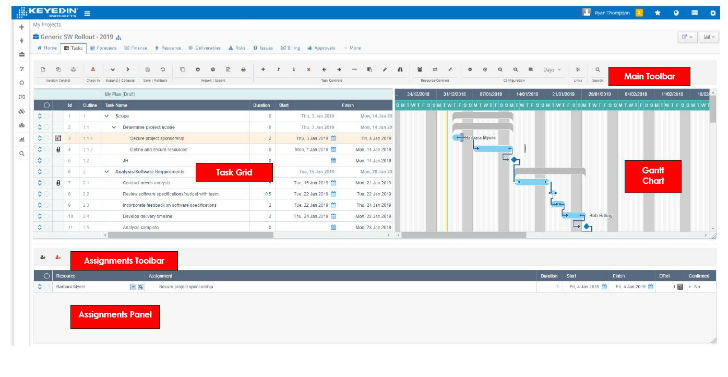728x377 pixels.
Task: Switch to the Finance tab
Action: point(136,48)
